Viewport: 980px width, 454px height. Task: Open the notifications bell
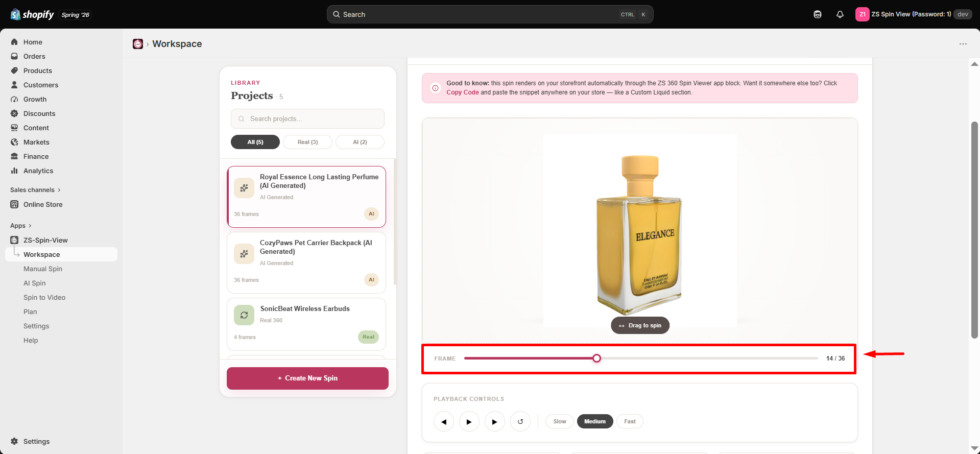(x=840, y=14)
